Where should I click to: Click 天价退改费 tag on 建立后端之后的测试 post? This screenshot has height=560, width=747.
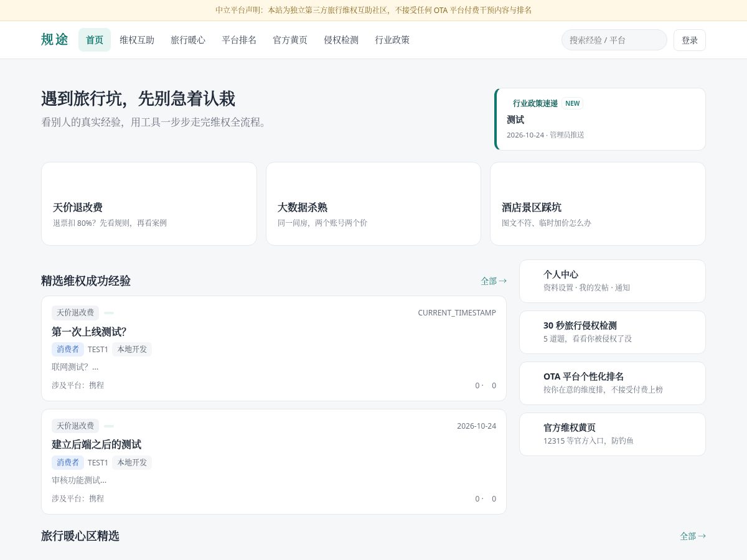tap(75, 426)
